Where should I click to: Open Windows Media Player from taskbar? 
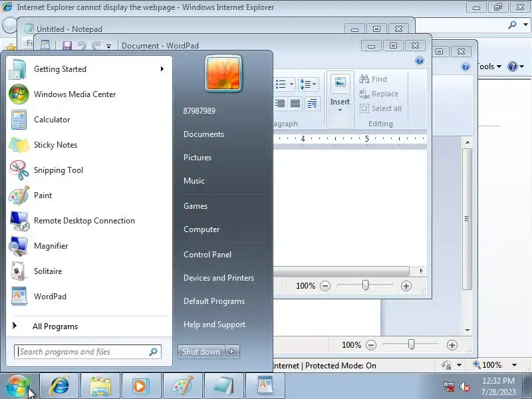click(x=142, y=386)
